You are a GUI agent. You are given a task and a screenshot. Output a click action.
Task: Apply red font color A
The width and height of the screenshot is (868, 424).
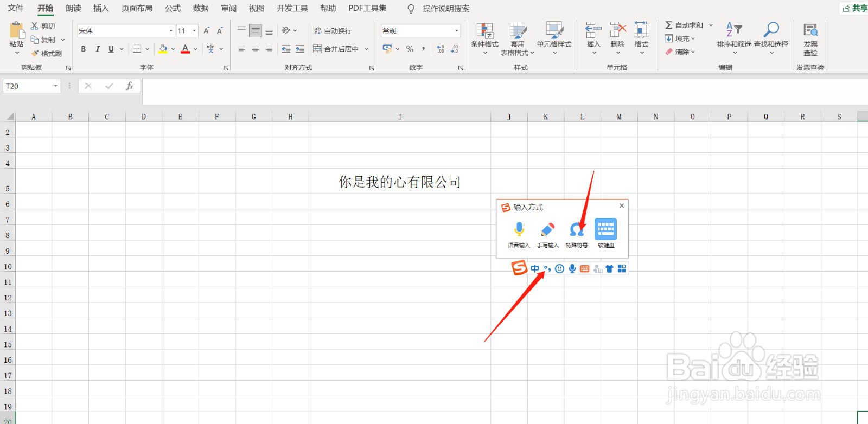pyautogui.click(x=185, y=49)
